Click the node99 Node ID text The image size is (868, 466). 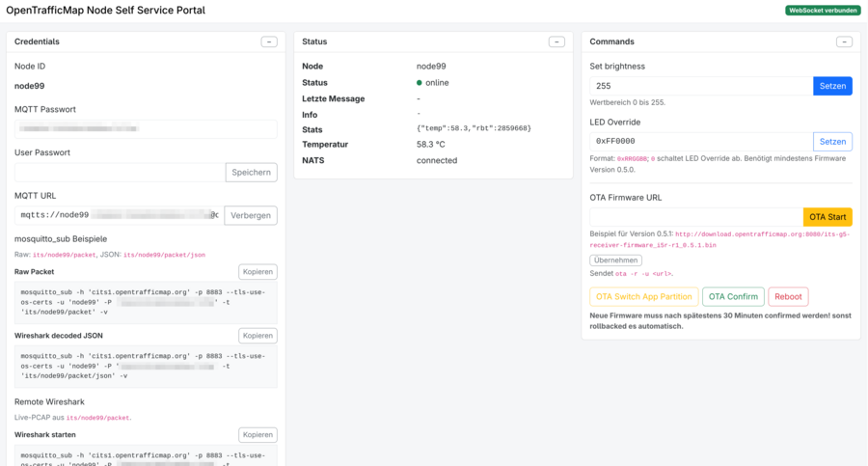click(29, 87)
